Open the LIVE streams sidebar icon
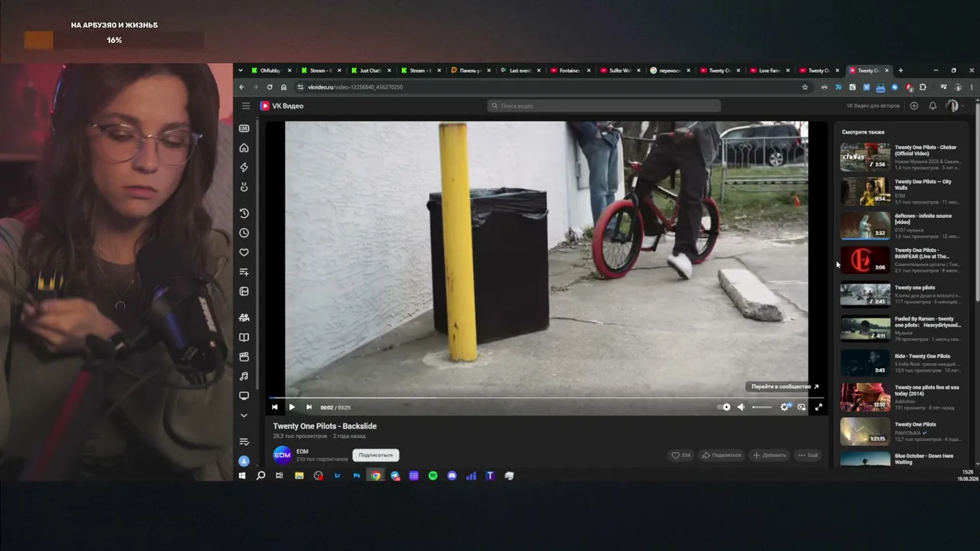Image resolution: width=980 pixels, height=551 pixels. pos(244,128)
